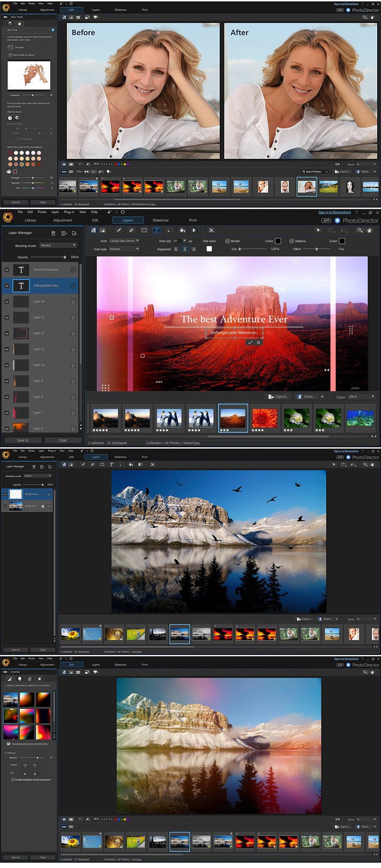This screenshot has height=868, width=381.
Task: Enable the Shadow checkbox for text
Action: click(x=291, y=241)
